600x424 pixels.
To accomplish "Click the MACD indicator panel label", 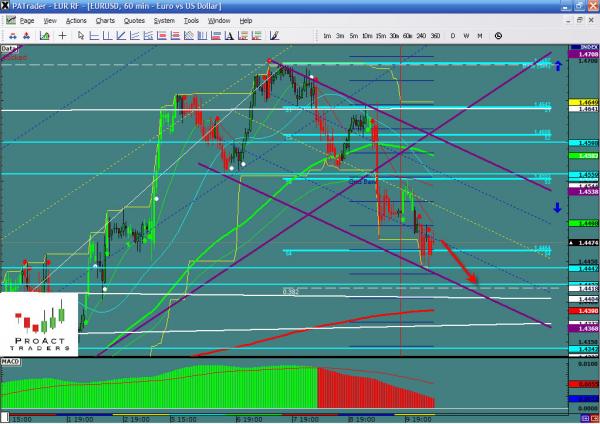I will [x=11, y=361].
